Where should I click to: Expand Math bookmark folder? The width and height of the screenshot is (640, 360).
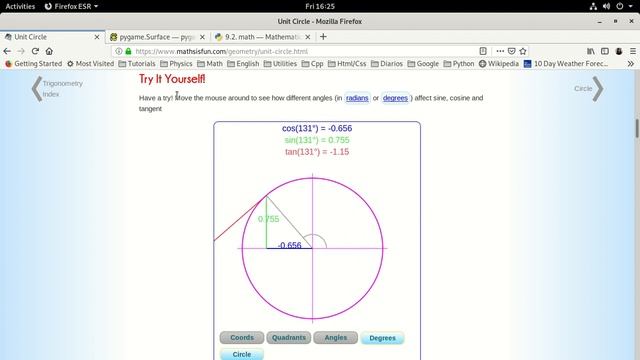[x=210, y=64]
